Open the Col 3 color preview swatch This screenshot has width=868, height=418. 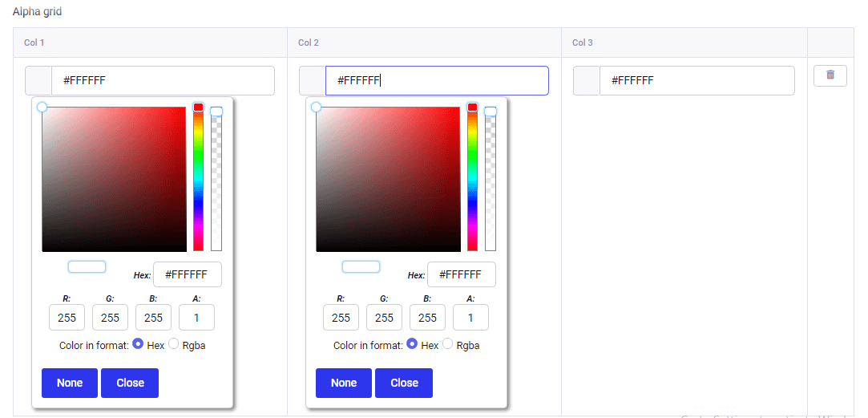(587, 81)
